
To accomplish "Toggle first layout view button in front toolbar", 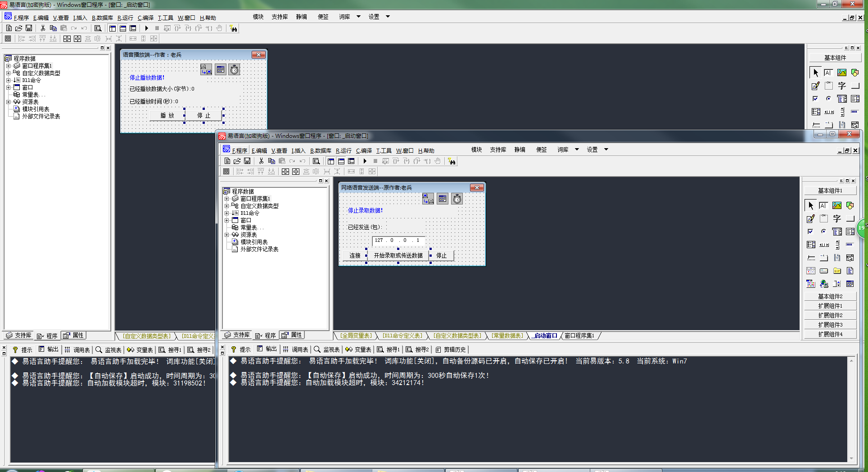I will tap(331, 161).
